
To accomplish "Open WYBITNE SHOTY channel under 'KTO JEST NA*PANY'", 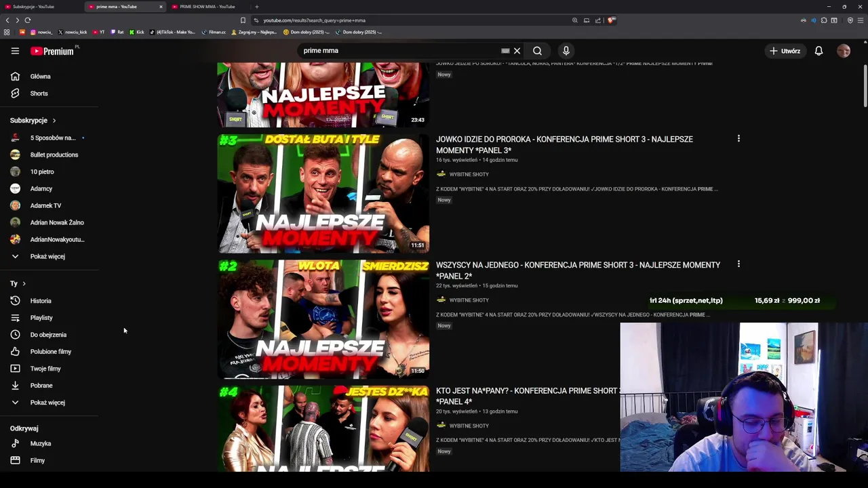I will coord(469,426).
